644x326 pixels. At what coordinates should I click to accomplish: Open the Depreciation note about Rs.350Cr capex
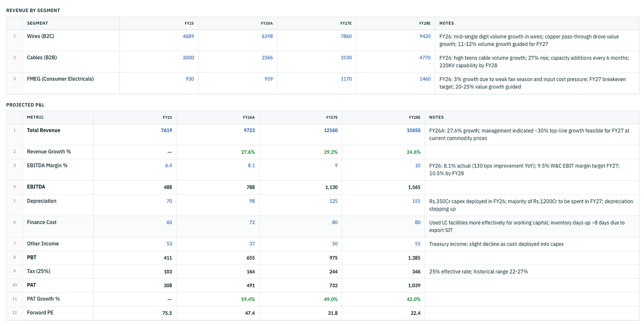[x=531, y=205]
